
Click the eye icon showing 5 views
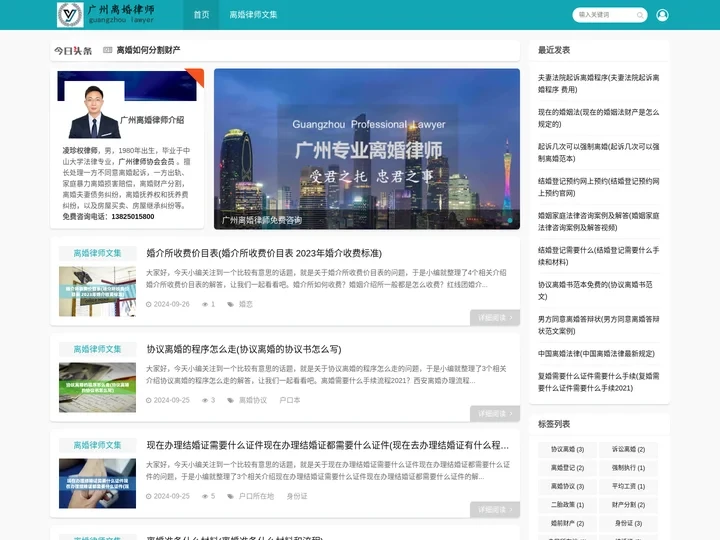tap(205, 496)
